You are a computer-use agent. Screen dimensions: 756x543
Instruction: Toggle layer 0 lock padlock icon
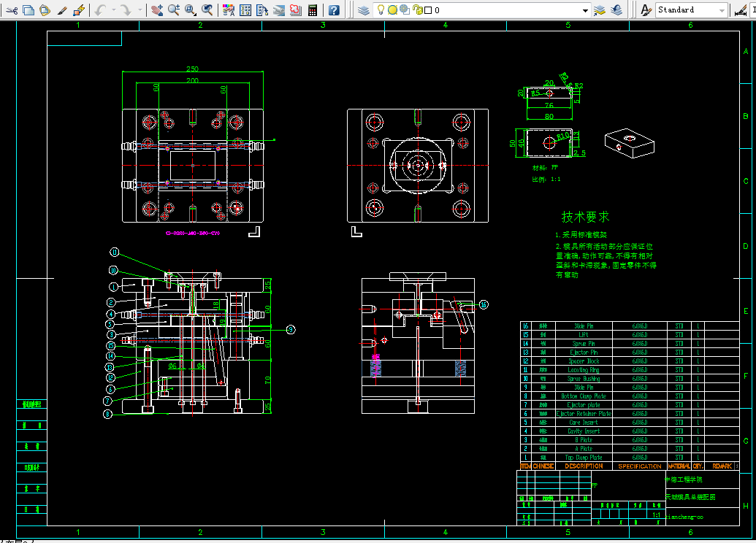click(x=418, y=9)
